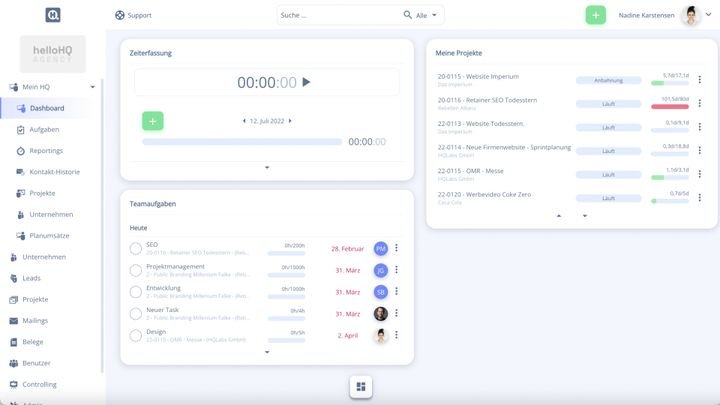Mark the Design task as done
Image resolution: width=720 pixels, height=405 pixels.
135,335
